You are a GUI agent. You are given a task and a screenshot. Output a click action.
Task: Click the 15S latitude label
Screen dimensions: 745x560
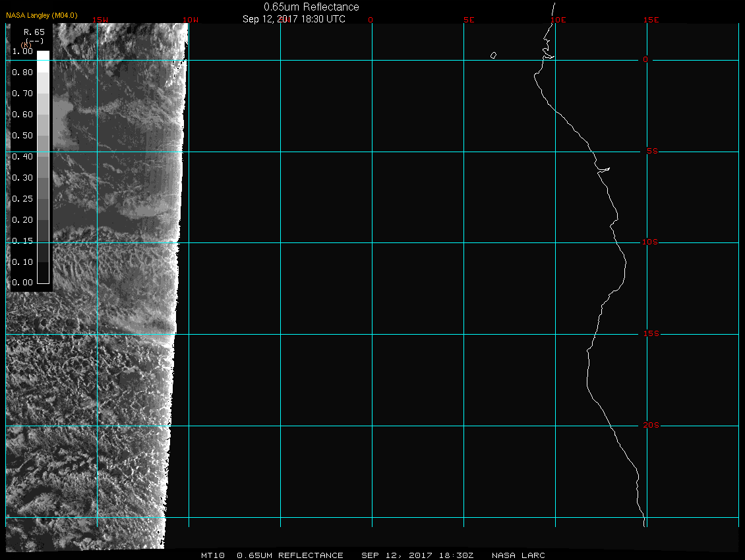tap(651, 334)
